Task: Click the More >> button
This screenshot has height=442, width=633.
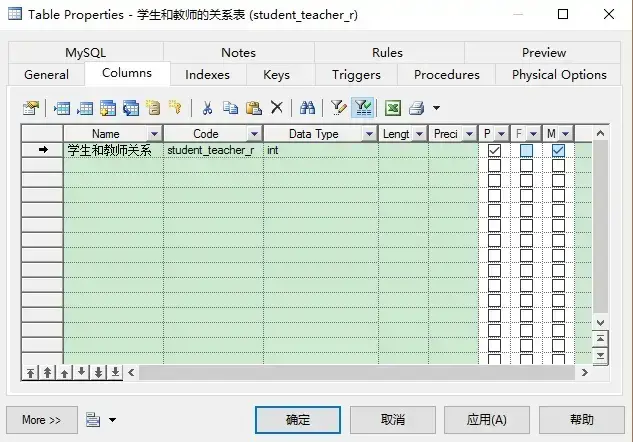Action: tap(42, 420)
